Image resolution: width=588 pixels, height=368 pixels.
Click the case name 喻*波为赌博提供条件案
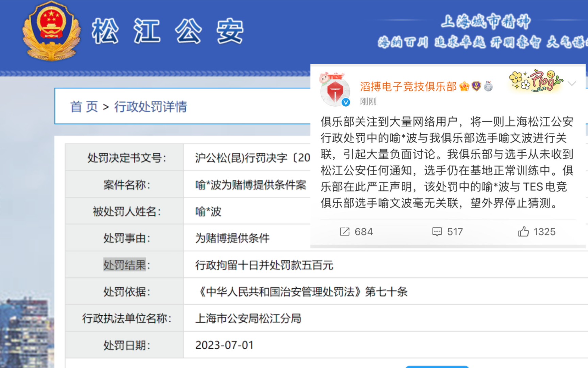[x=251, y=185]
